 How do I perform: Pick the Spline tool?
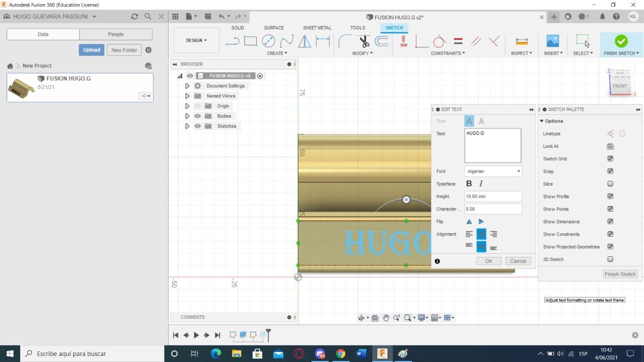point(286,41)
